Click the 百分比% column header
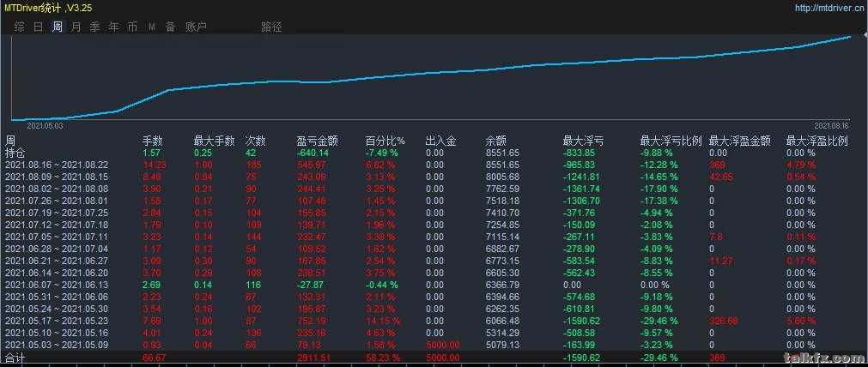The width and height of the screenshot is (868, 367). point(385,141)
